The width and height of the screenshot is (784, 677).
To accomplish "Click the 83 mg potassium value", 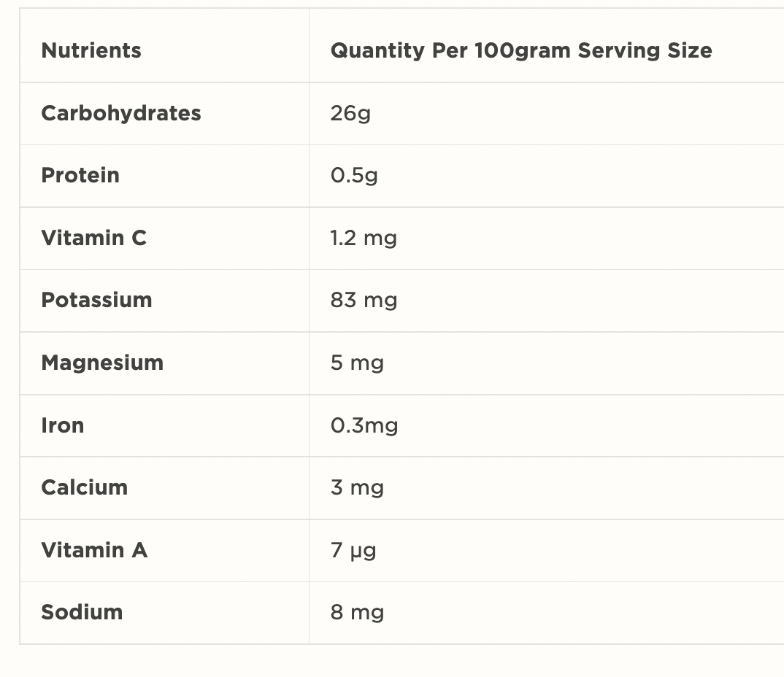I will pos(364,300).
